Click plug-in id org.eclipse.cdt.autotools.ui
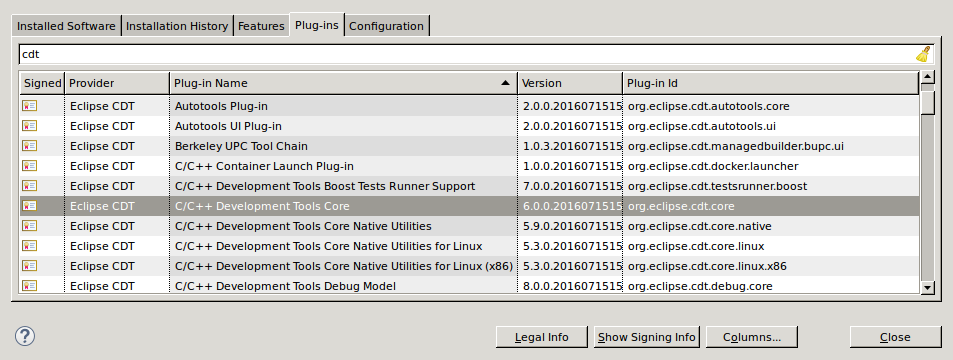The width and height of the screenshot is (953, 360). tap(702, 126)
